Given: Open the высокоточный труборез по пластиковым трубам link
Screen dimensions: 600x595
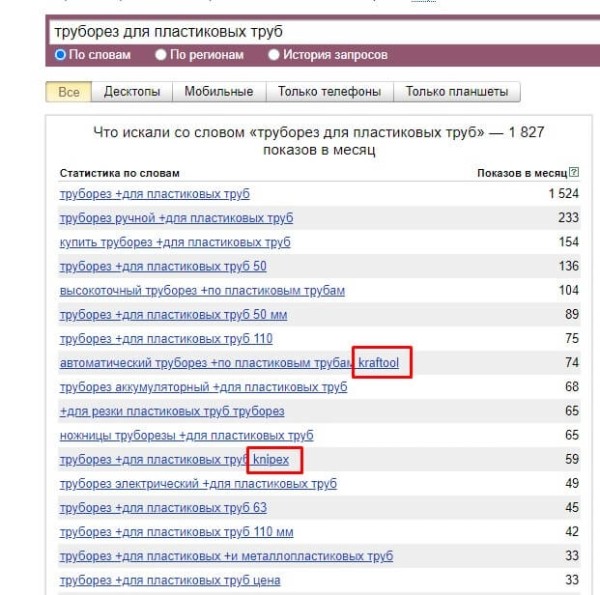Looking at the screenshot, I should (202, 290).
